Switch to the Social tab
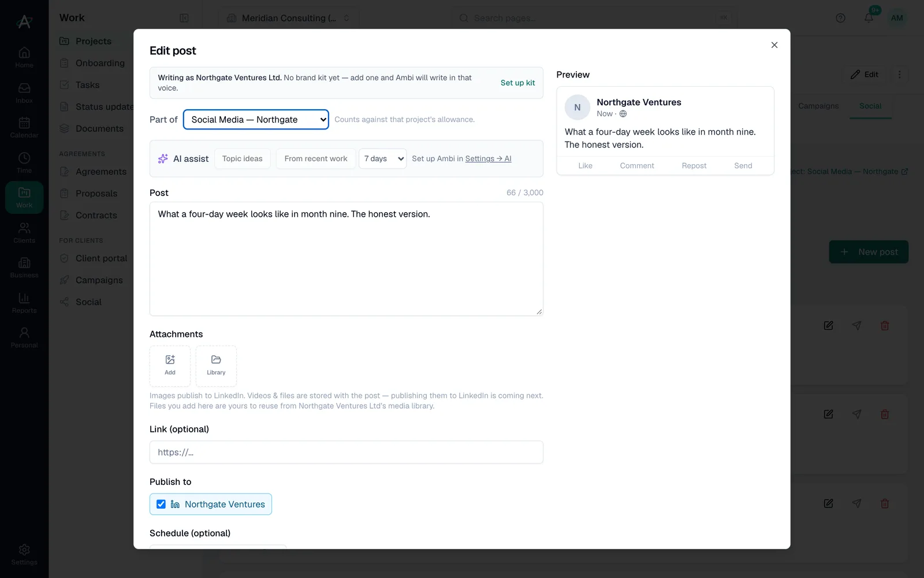The image size is (924, 578). point(870,106)
